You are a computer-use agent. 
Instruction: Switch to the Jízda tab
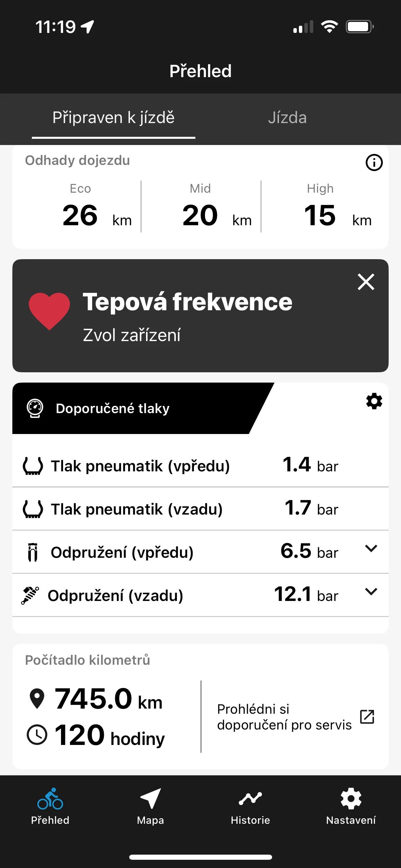[x=287, y=118]
